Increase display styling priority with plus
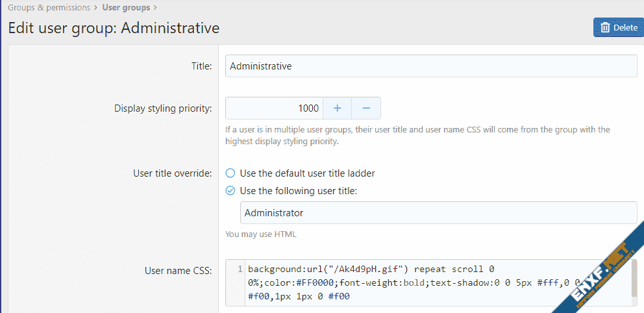Viewport: 644px width, 313px height. click(337, 108)
